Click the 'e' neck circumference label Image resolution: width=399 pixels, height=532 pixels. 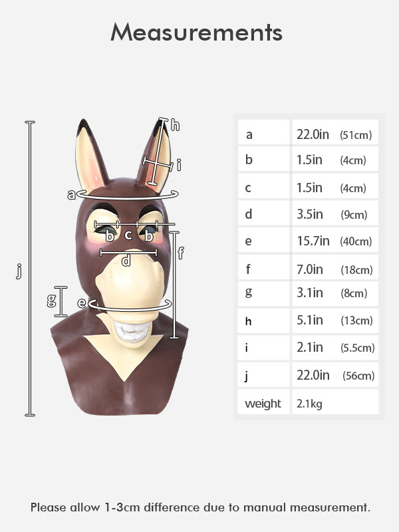pyautogui.click(x=82, y=303)
